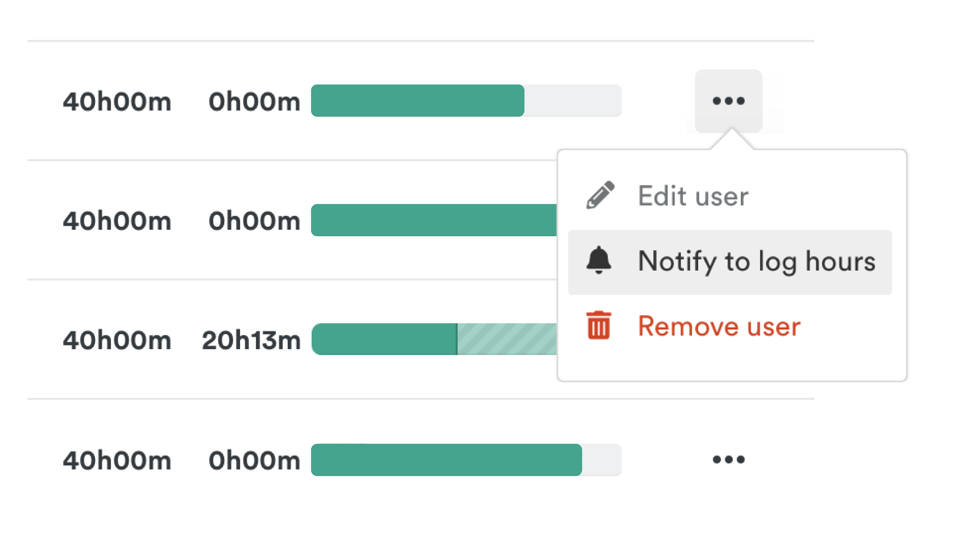
Task: Click the last row's green progress bar
Action: pyautogui.click(x=446, y=460)
